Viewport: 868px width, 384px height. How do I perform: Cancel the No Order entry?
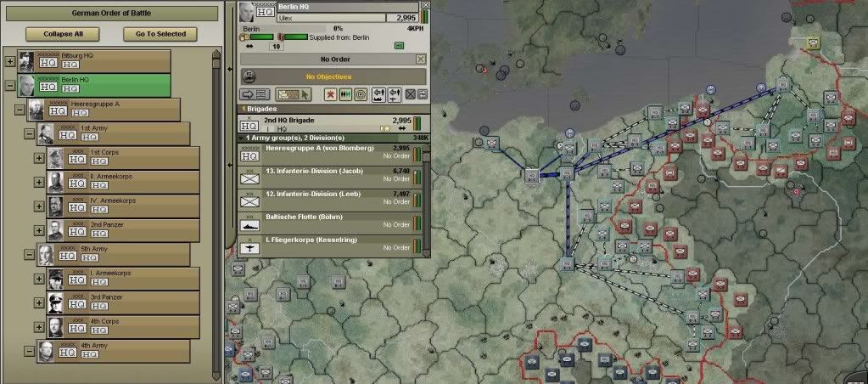click(x=421, y=59)
